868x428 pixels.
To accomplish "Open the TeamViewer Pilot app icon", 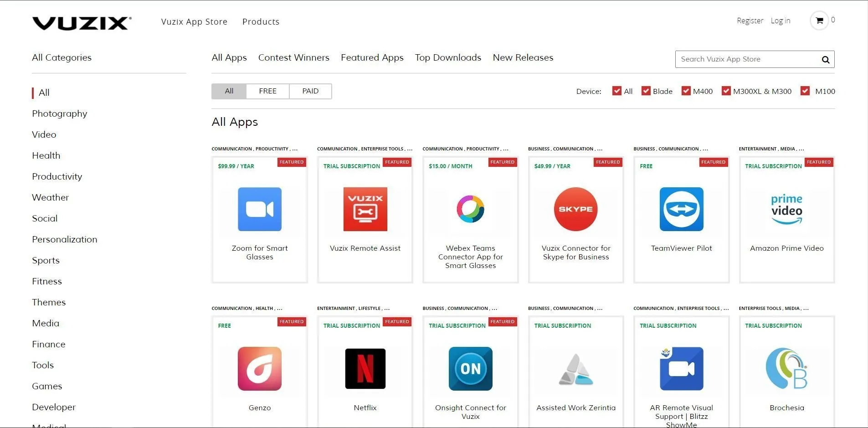I will [x=682, y=209].
